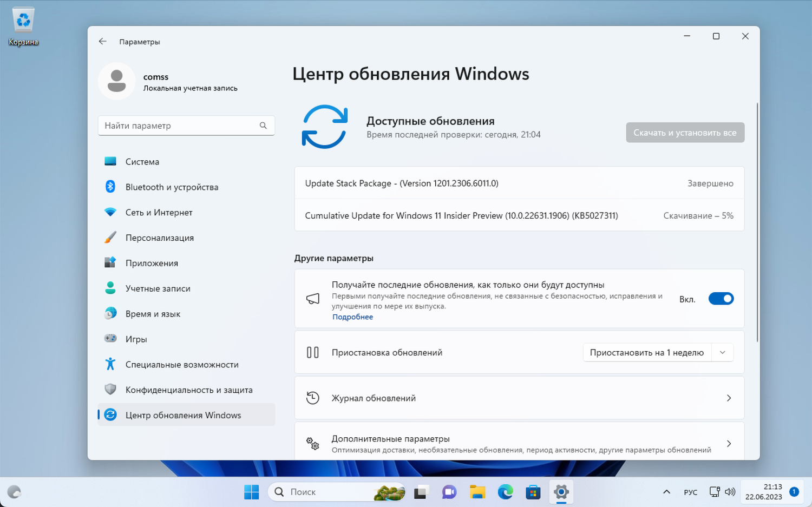The height and width of the screenshot is (507, 812).
Task: Click the chevron on Журнал обновлений row
Action: (729, 398)
